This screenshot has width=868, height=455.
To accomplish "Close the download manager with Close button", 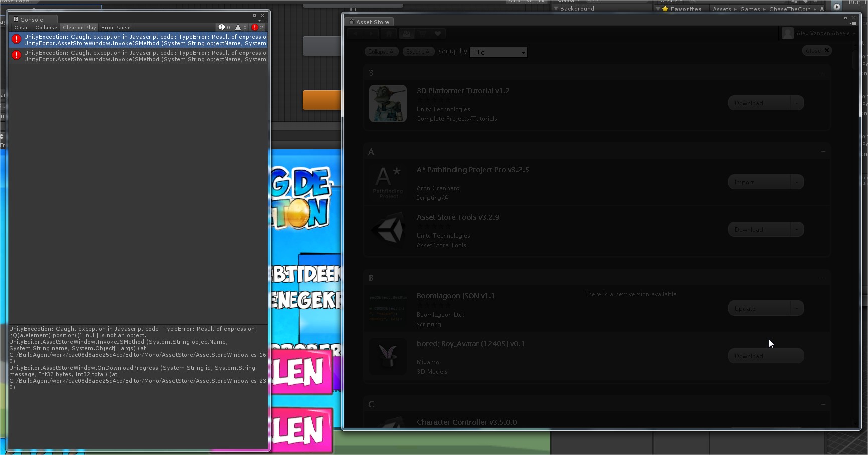I will tap(817, 51).
